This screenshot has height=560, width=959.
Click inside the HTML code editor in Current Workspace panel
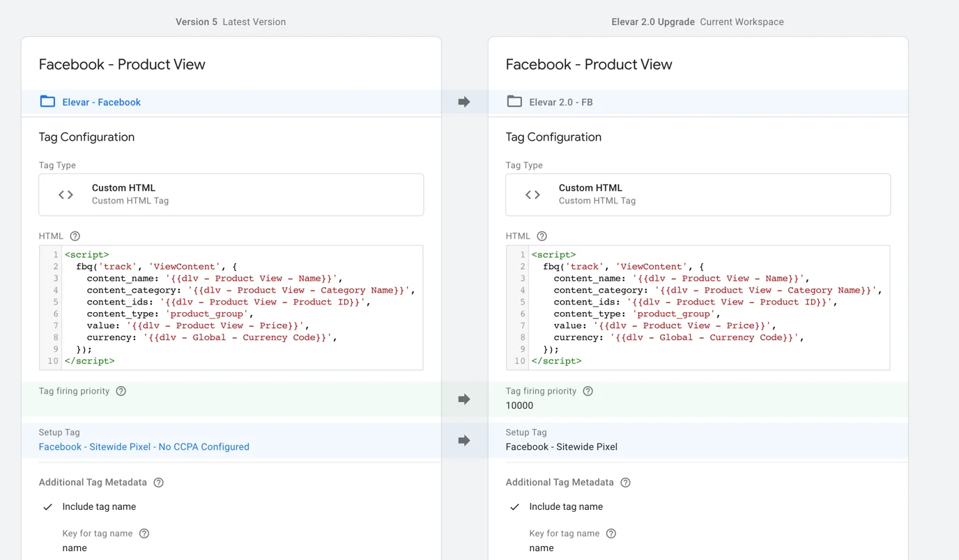[x=698, y=307]
